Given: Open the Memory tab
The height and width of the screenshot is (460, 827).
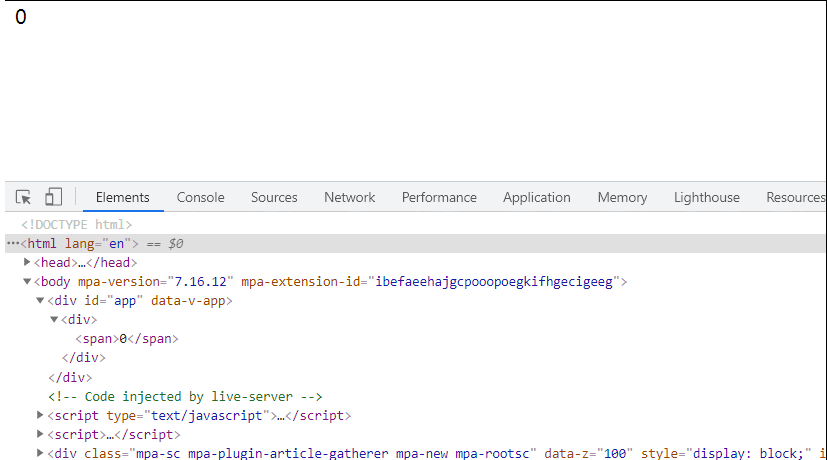Looking at the screenshot, I should coord(622,197).
